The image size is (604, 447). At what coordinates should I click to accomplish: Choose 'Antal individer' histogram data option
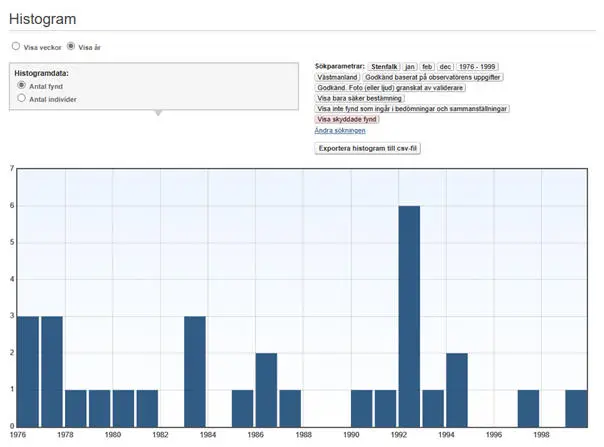[x=21, y=99]
